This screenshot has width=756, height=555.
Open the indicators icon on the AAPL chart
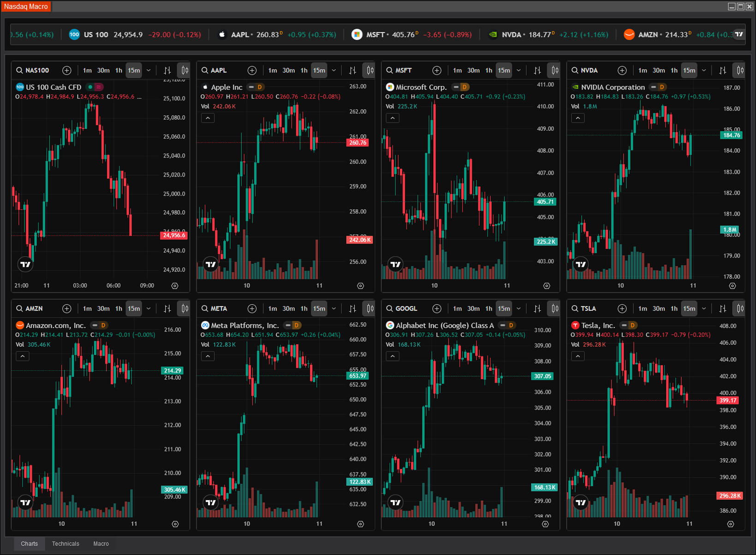tap(353, 71)
